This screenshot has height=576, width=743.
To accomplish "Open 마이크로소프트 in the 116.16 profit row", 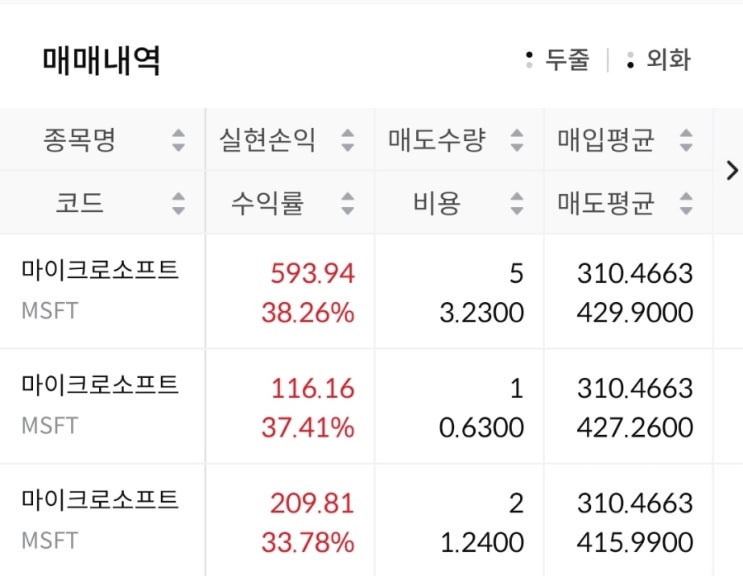I will click(x=99, y=385).
